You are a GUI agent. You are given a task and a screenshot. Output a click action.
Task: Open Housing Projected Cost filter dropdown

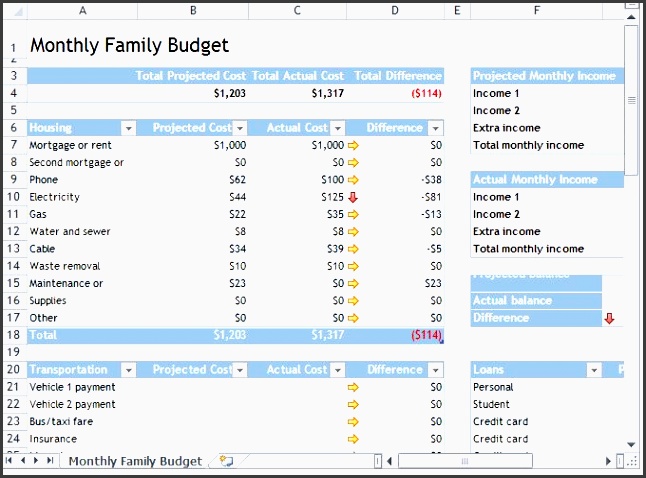(x=239, y=128)
